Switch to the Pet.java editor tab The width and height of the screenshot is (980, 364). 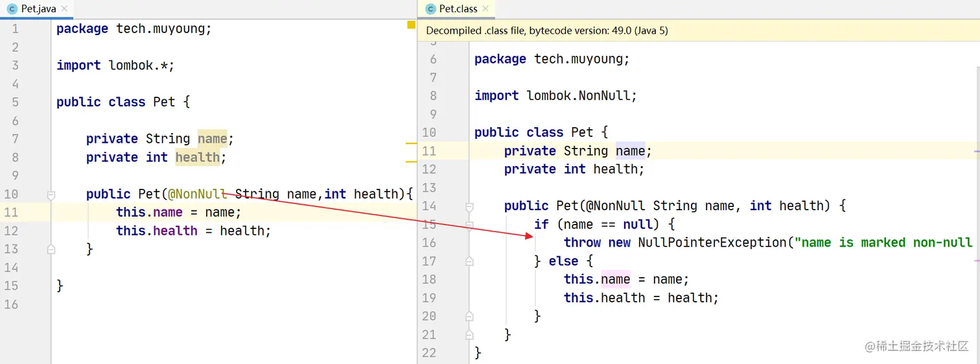point(36,9)
